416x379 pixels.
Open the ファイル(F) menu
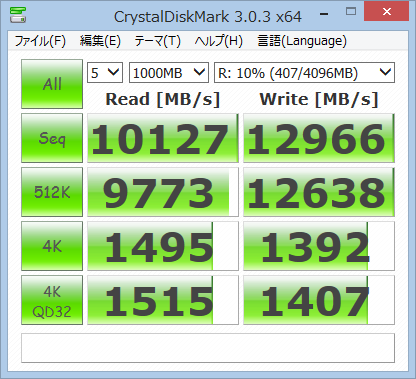40,41
